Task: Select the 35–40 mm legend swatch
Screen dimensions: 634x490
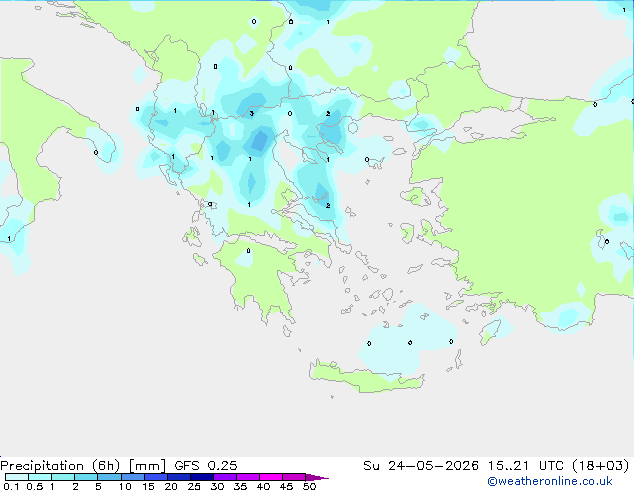Action: [247, 477]
